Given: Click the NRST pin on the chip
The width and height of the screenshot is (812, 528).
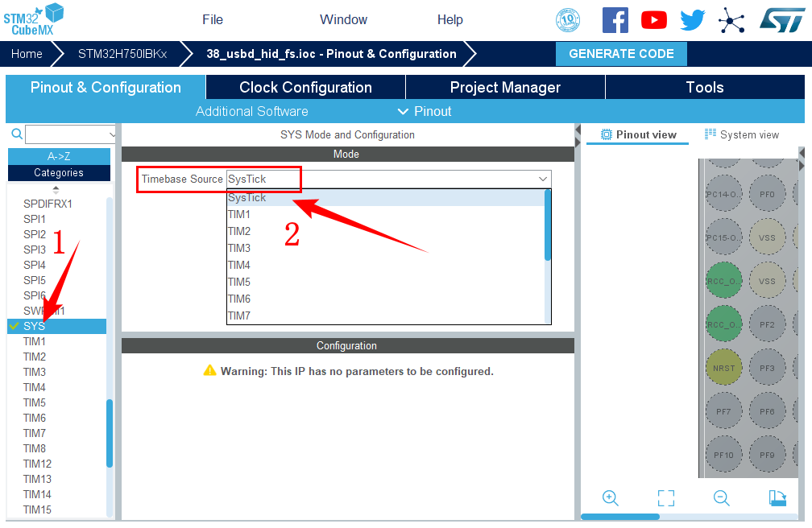Looking at the screenshot, I should [723, 368].
